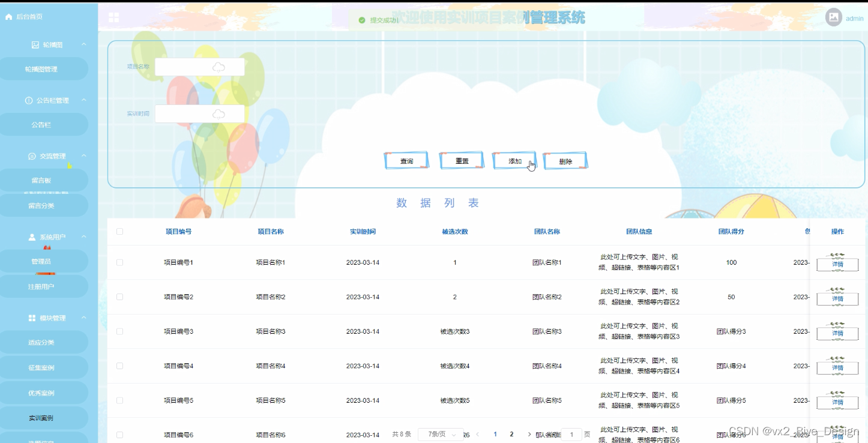Image resolution: width=868 pixels, height=443 pixels.
Task: Check the row for 项目编号3
Action: (119, 331)
